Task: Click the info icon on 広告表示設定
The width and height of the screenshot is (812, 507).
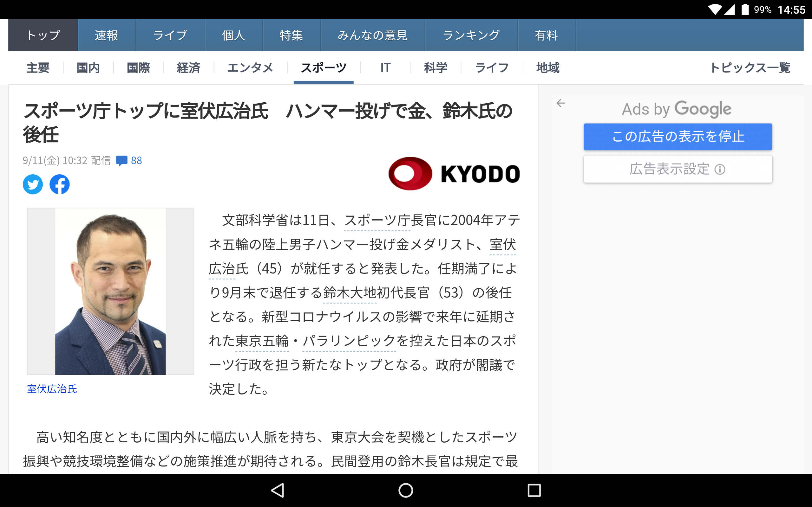Action: click(720, 169)
